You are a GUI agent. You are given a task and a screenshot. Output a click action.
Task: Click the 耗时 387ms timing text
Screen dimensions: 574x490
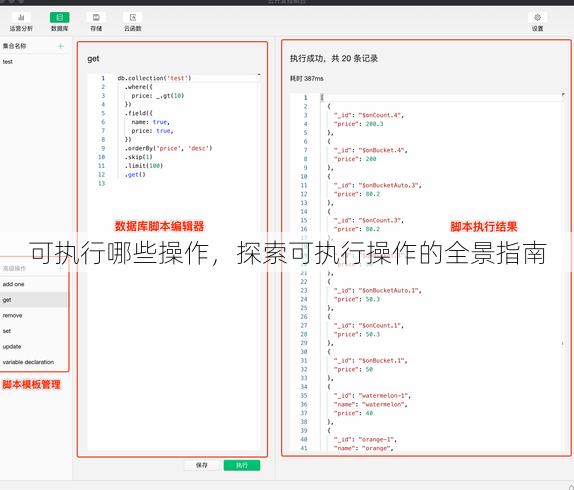click(x=307, y=79)
